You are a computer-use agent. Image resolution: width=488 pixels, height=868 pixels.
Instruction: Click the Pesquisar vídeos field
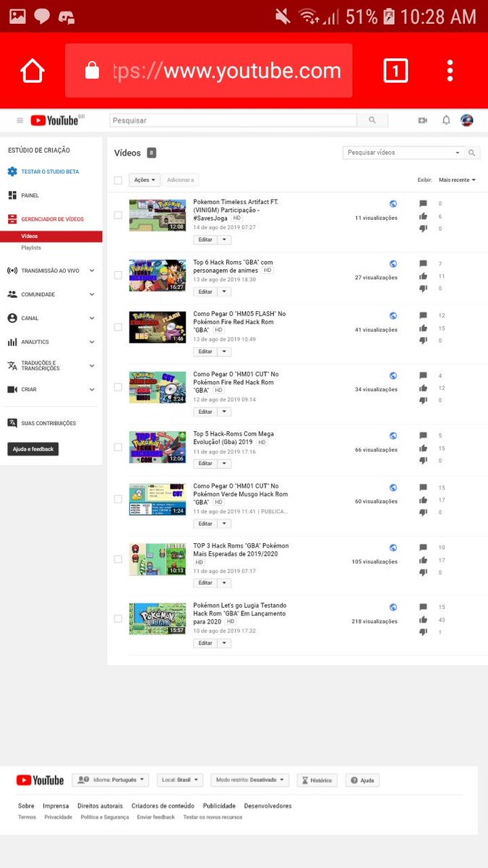[x=403, y=153]
